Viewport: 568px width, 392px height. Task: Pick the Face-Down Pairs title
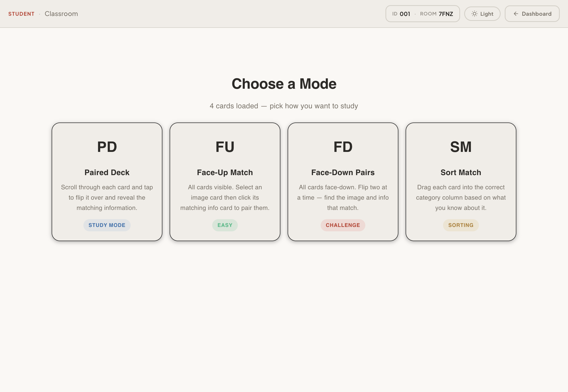click(343, 172)
